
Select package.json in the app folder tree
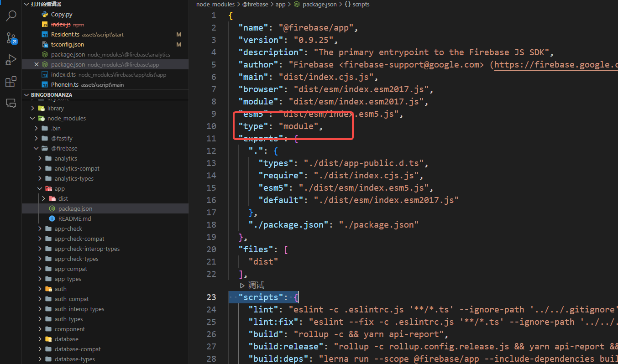point(105,209)
